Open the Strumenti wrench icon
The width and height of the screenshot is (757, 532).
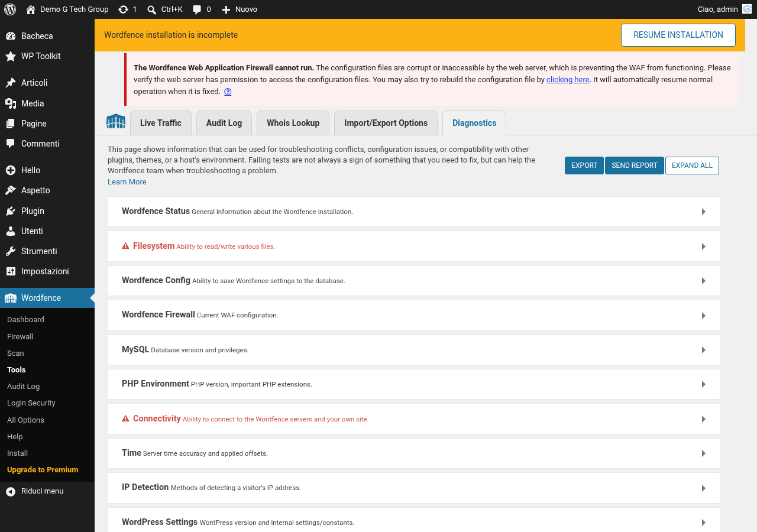pyautogui.click(x=11, y=251)
